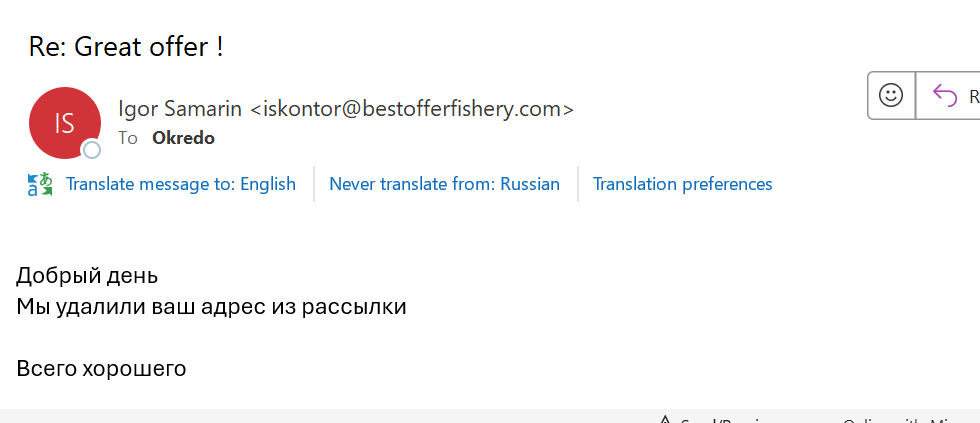Image resolution: width=980 pixels, height=423 pixels.
Task: Click the presence status dot on avatar
Action: coord(92,150)
